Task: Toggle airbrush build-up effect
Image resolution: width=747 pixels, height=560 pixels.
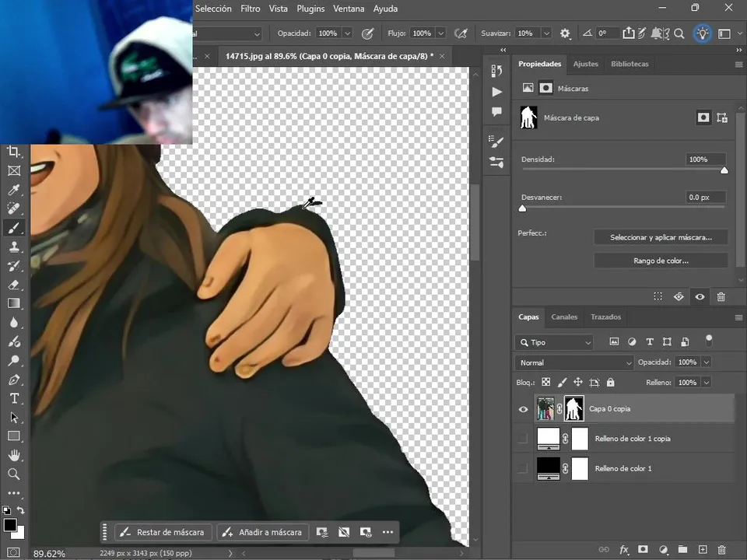Action: (461, 33)
